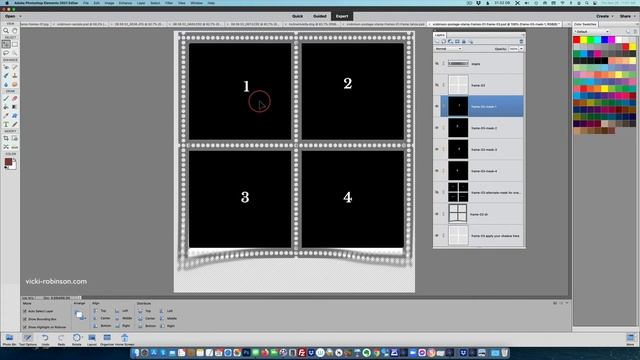Select the Zoom tool in the toolbox
This screenshot has width=640, height=360.
6,31
